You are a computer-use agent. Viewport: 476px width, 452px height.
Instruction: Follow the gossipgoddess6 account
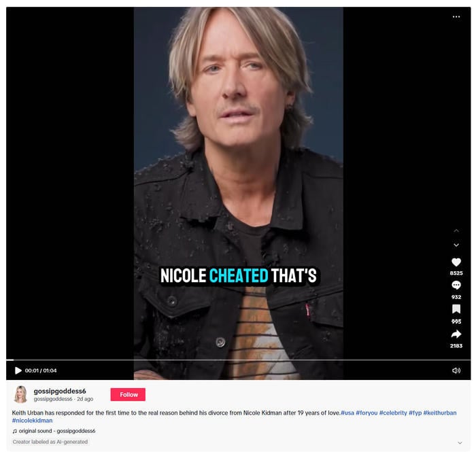click(128, 394)
